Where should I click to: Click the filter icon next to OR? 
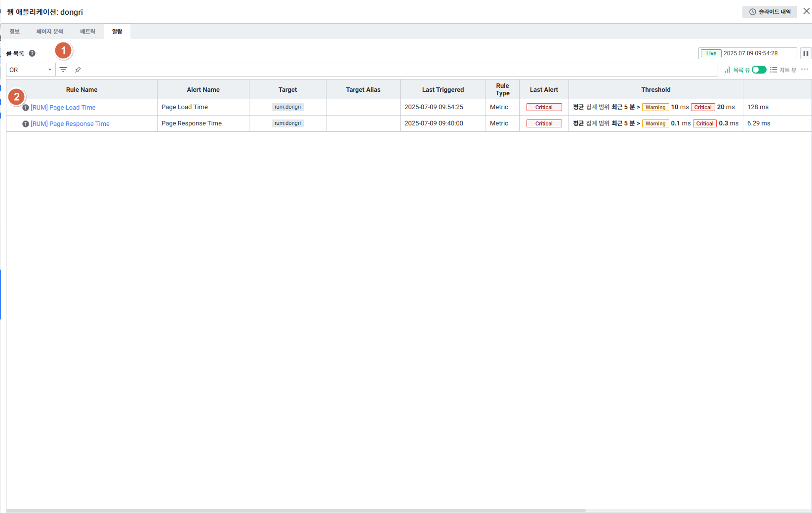pyautogui.click(x=63, y=70)
